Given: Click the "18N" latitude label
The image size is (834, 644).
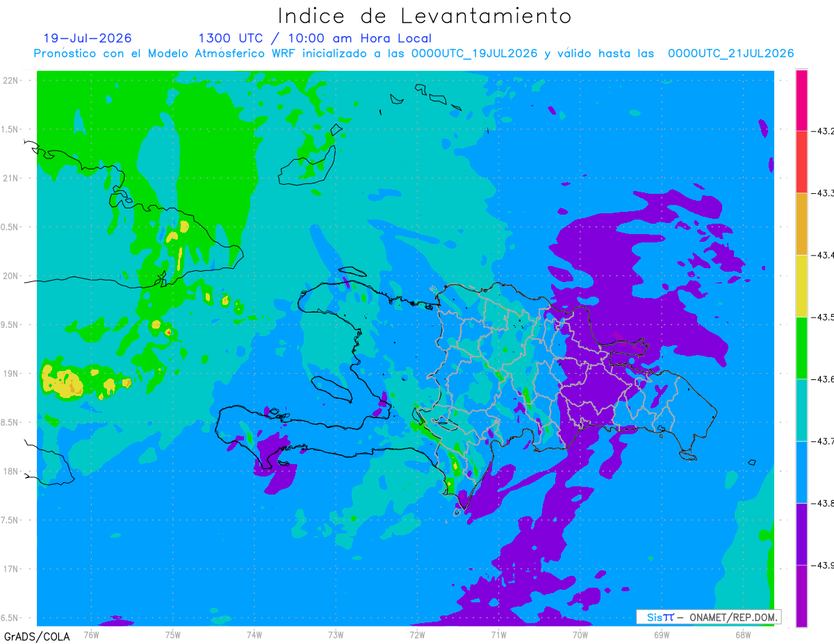Looking at the screenshot, I should [x=10, y=471].
